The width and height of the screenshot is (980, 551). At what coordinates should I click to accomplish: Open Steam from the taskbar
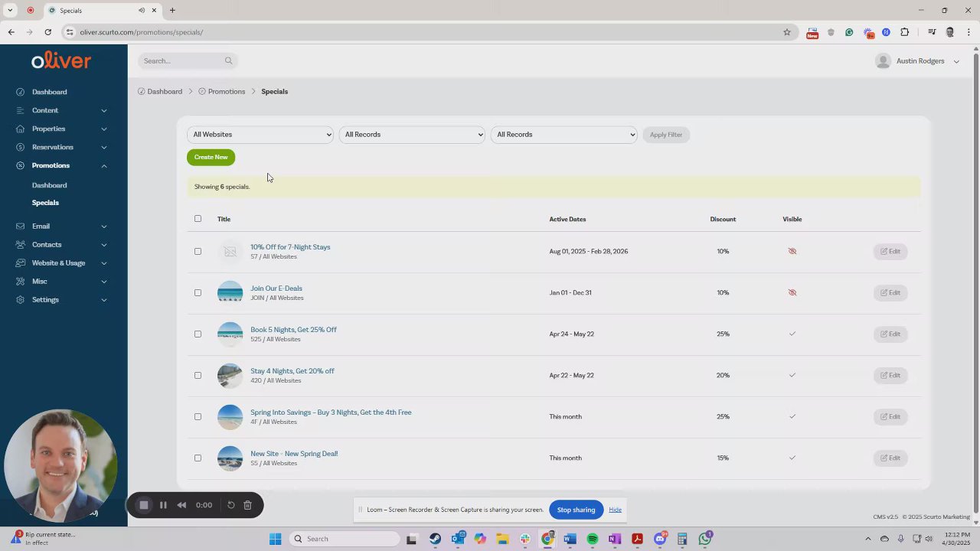click(435, 539)
